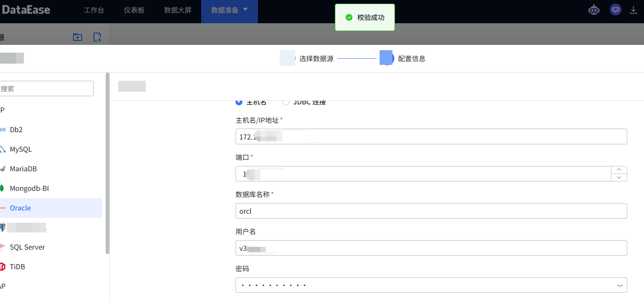Viewport: 644px width, 301px height.
Task: Click the 搜索 search field
Action: coord(47,89)
